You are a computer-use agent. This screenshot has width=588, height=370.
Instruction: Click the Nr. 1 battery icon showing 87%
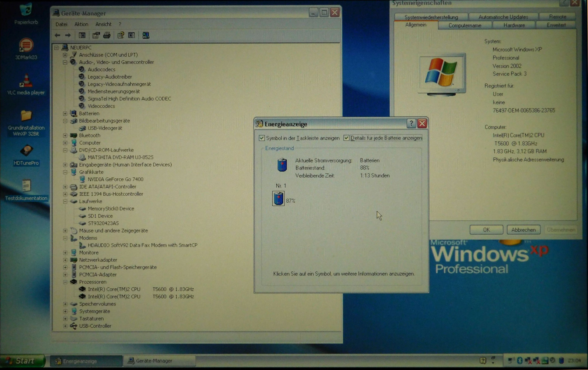(278, 199)
